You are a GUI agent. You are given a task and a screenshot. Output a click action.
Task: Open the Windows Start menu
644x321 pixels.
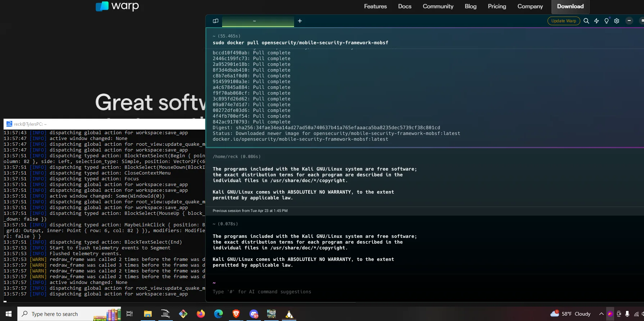click(x=9, y=314)
